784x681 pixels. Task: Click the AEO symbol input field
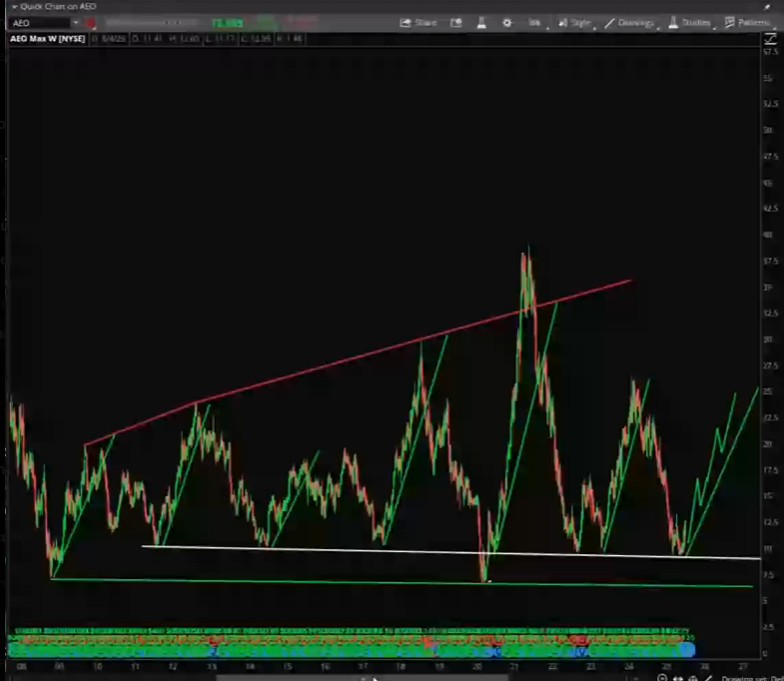(40, 23)
